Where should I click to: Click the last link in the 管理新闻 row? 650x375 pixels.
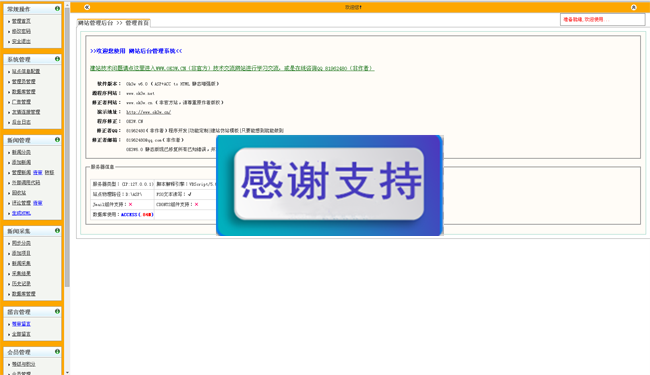point(49,172)
